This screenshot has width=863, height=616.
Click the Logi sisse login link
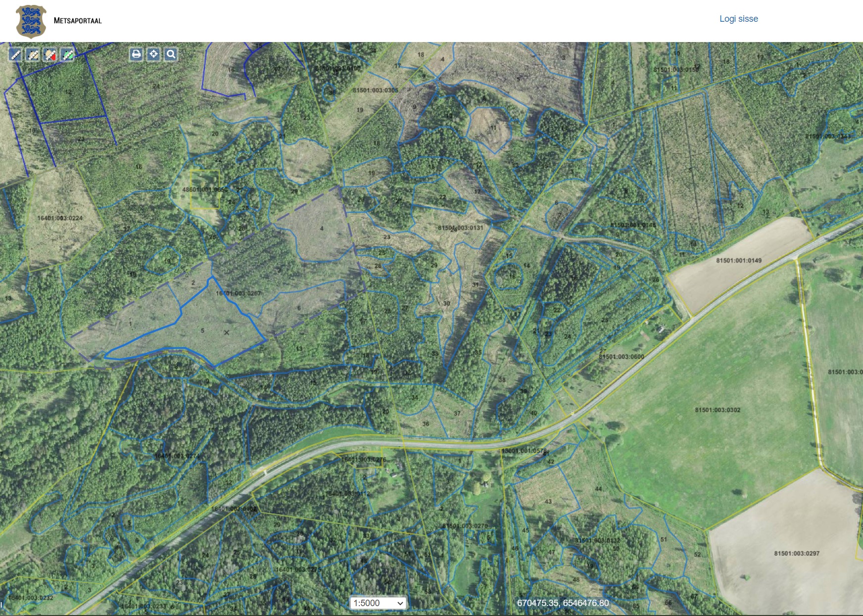point(738,19)
